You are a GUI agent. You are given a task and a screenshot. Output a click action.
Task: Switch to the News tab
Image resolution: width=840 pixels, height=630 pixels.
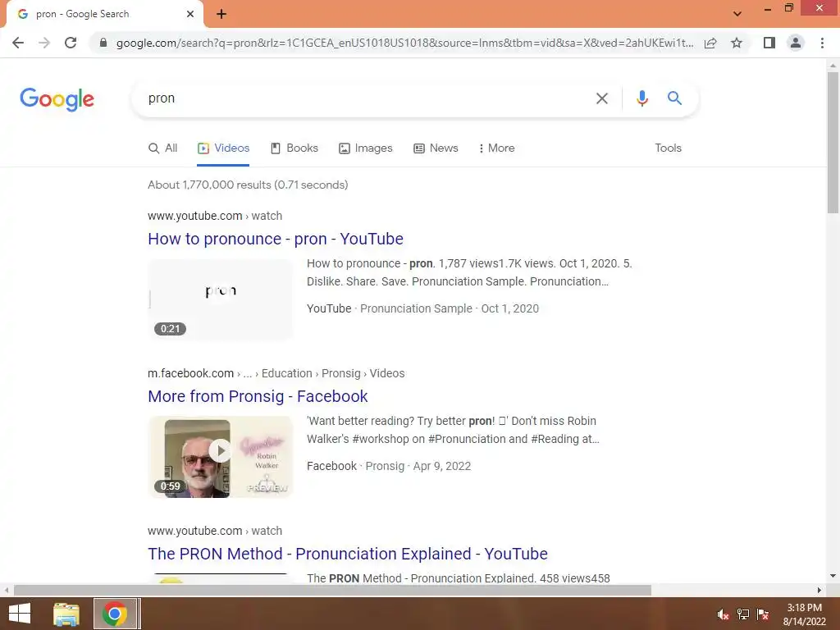coord(436,148)
